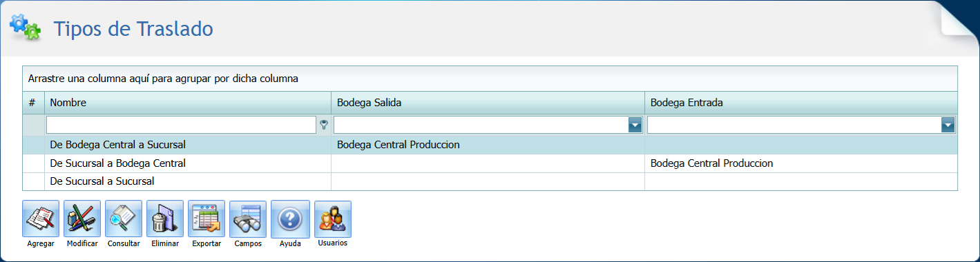Viewport: 980px width, 262px height.
Task: Click the # column header
Action: [x=33, y=103]
